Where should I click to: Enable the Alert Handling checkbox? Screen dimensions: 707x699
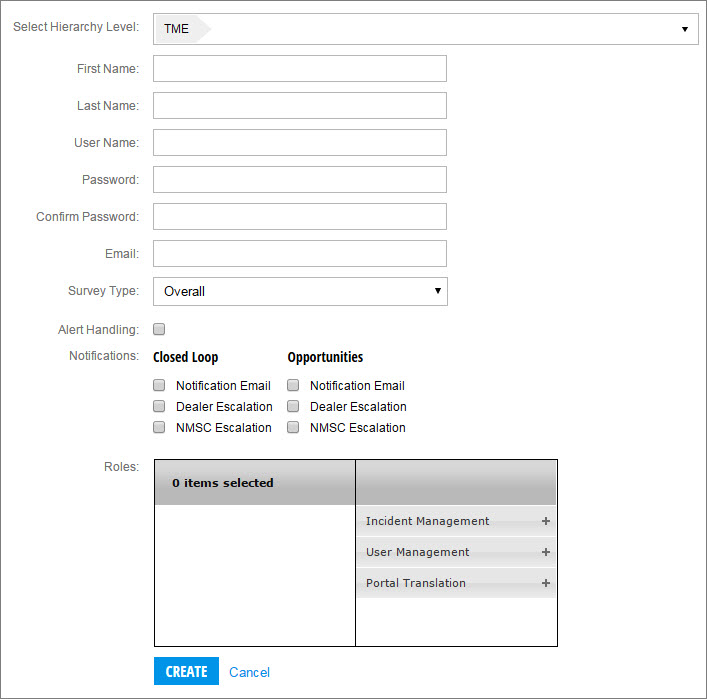tap(159, 329)
